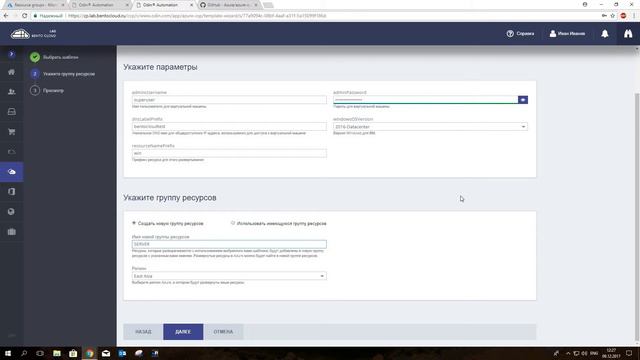Open the notifications bell
Image resolution: width=640 pixels, height=360 pixels.
604,33
